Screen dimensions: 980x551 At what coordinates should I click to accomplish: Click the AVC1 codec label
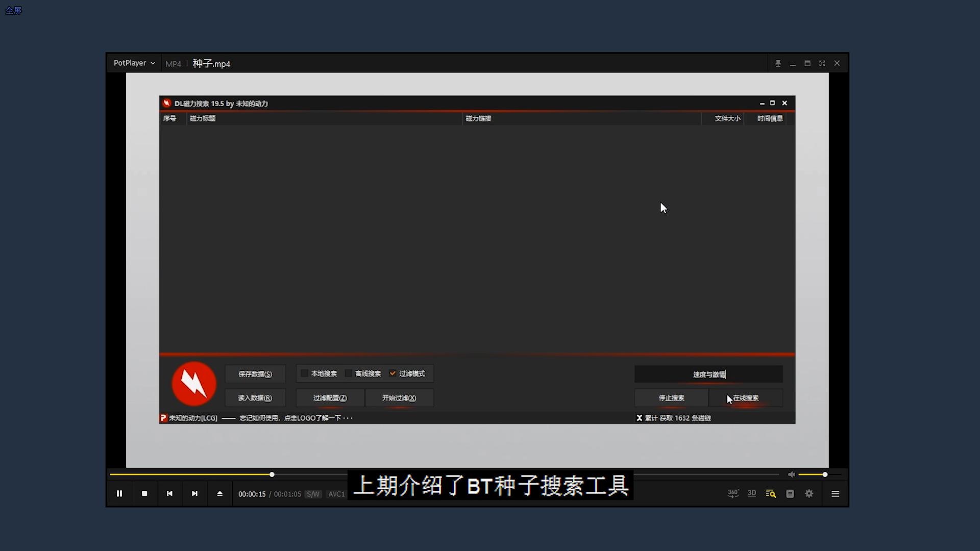point(336,494)
